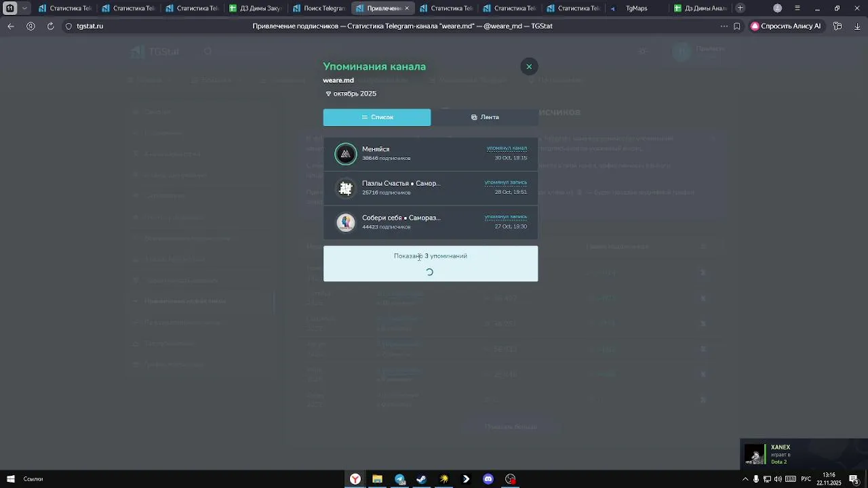The width and height of the screenshot is (868, 488).
Task: Open the volume tray icon
Action: pos(778,479)
